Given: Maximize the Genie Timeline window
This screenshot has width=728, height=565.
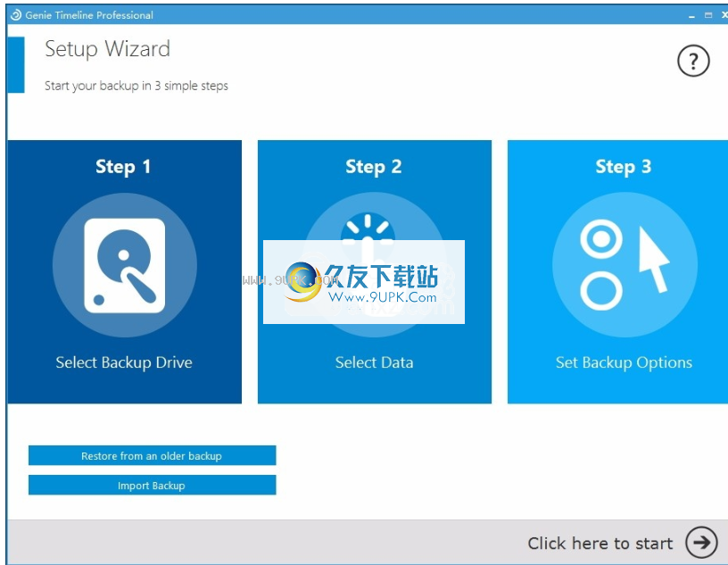Looking at the screenshot, I should coord(708,15).
